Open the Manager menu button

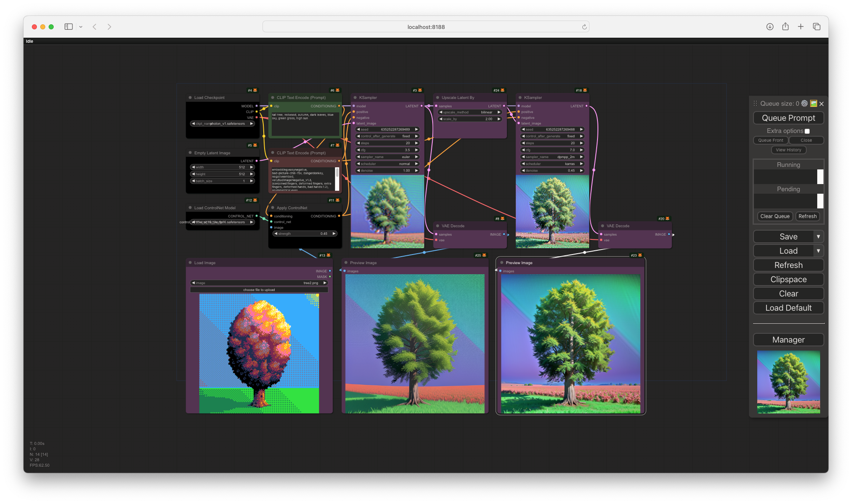click(x=788, y=340)
